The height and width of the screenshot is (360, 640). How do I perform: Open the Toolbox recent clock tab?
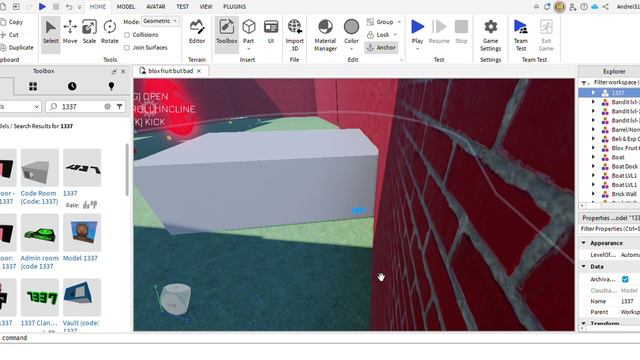72,86
